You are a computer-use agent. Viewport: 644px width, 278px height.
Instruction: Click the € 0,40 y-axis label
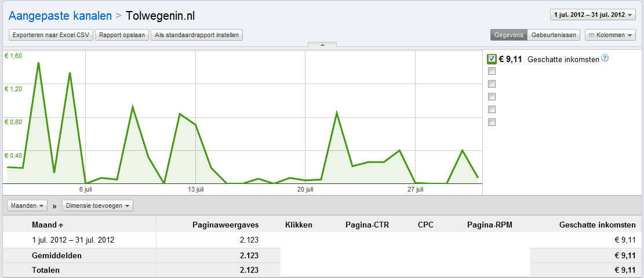coord(13,156)
